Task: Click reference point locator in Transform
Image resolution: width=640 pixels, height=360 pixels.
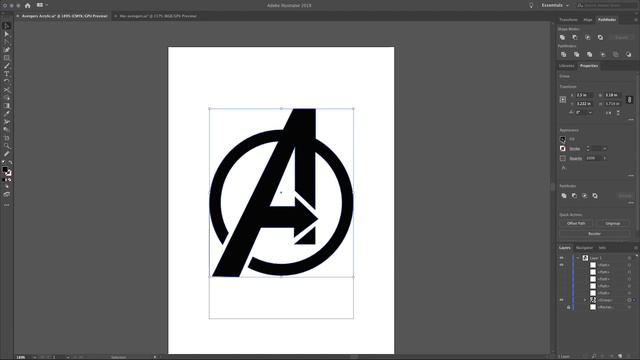Action: pyautogui.click(x=563, y=100)
